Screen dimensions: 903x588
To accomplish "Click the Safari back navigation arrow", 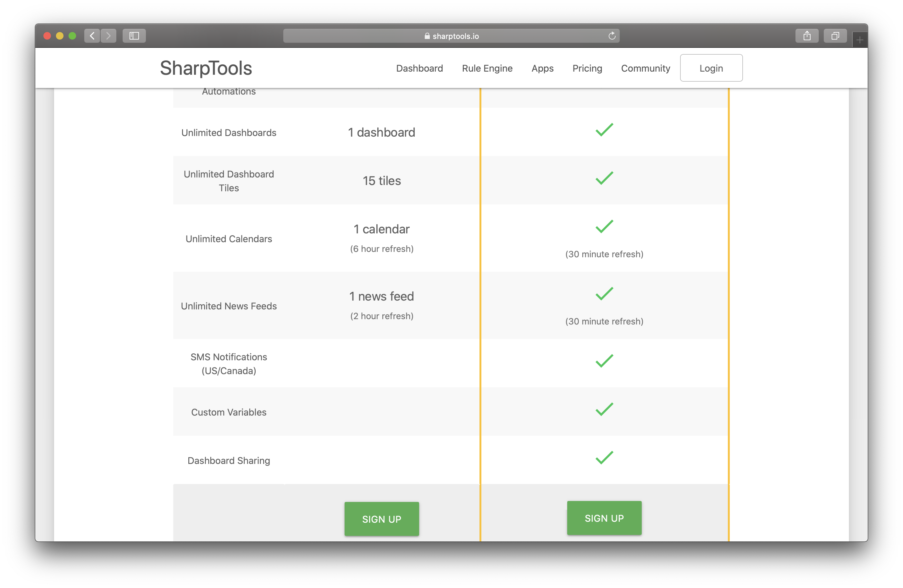I will click(92, 35).
